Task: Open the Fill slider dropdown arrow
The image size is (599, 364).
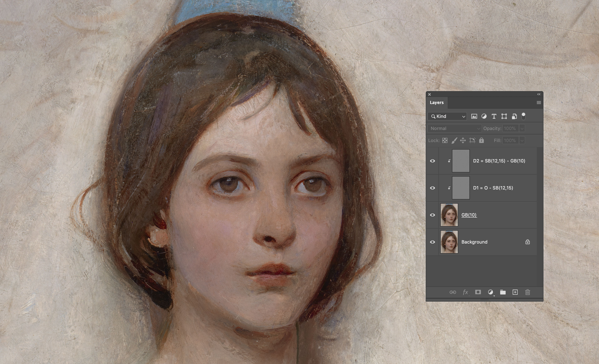Action: 522,141
